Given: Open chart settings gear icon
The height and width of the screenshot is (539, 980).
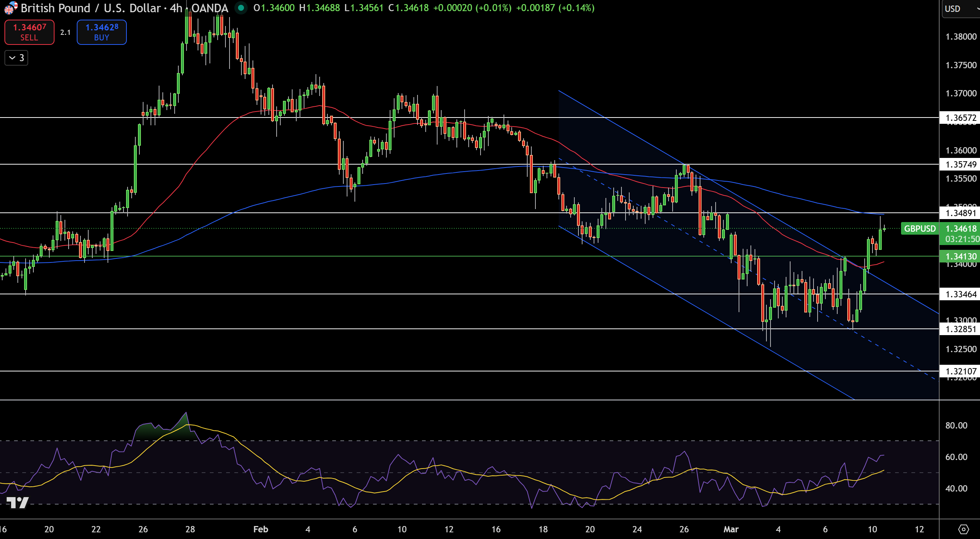Looking at the screenshot, I should click(963, 529).
